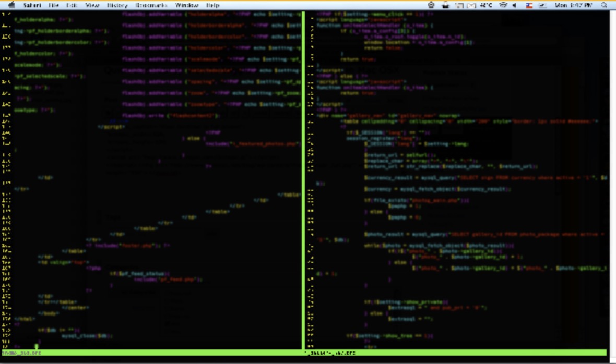Click the mysql_close($db); line

[87, 336]
